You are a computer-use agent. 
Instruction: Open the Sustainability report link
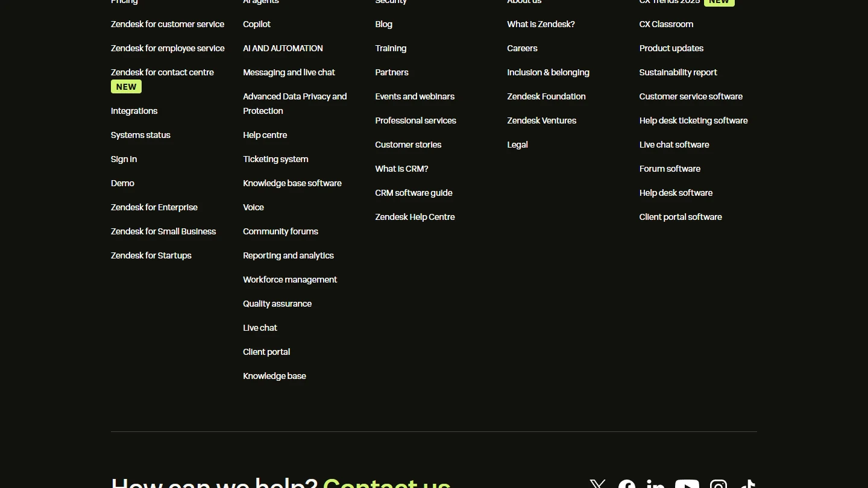(x=678, y=72)
